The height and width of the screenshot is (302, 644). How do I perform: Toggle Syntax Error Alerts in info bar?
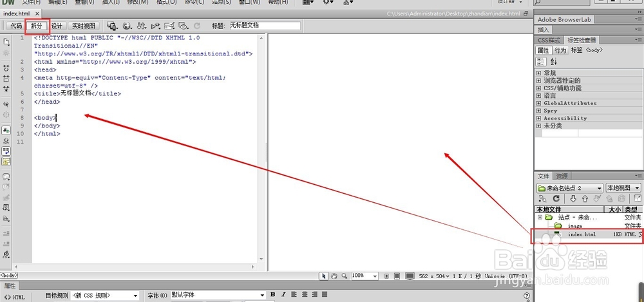pyautogui.click(x=6, y=162)
